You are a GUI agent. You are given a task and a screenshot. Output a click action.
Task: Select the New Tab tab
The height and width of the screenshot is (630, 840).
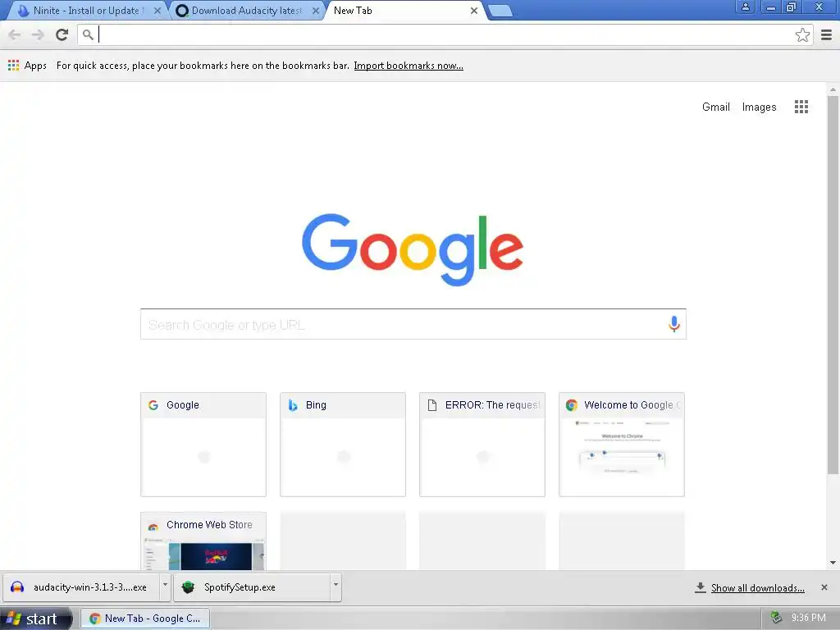pyautogui.click(x=405, y=11)
